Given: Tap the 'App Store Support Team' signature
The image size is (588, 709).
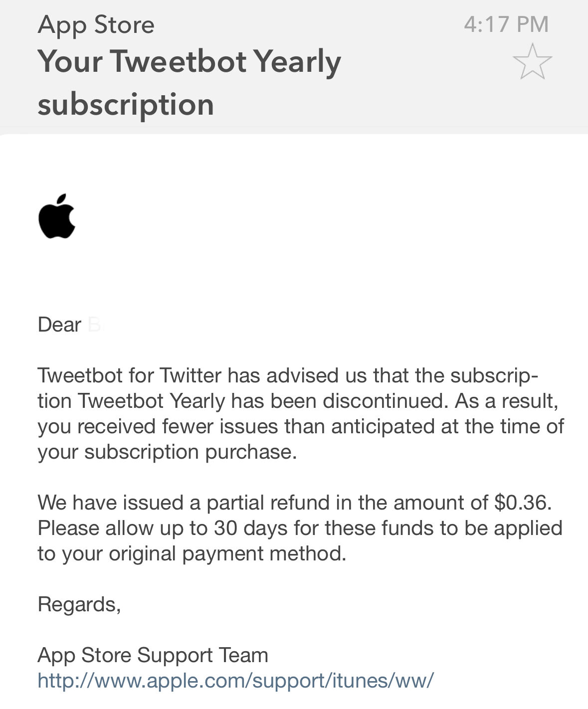Looking at the screenshot, I should [153, 655].
